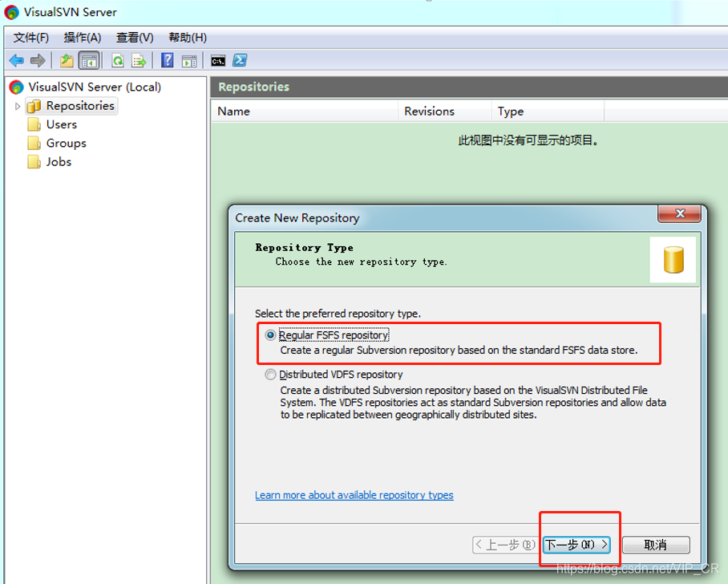728x584 pixels.
Task: Open the 帮助(H) menu
Action: coord(188,38)
